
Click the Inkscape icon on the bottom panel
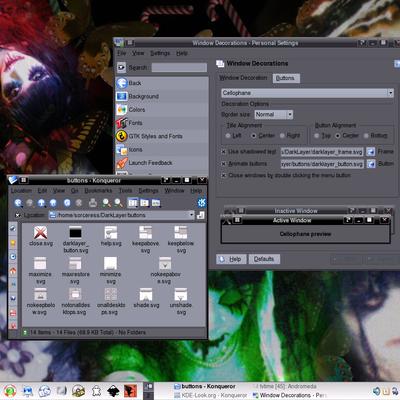[x=113, y=391]
